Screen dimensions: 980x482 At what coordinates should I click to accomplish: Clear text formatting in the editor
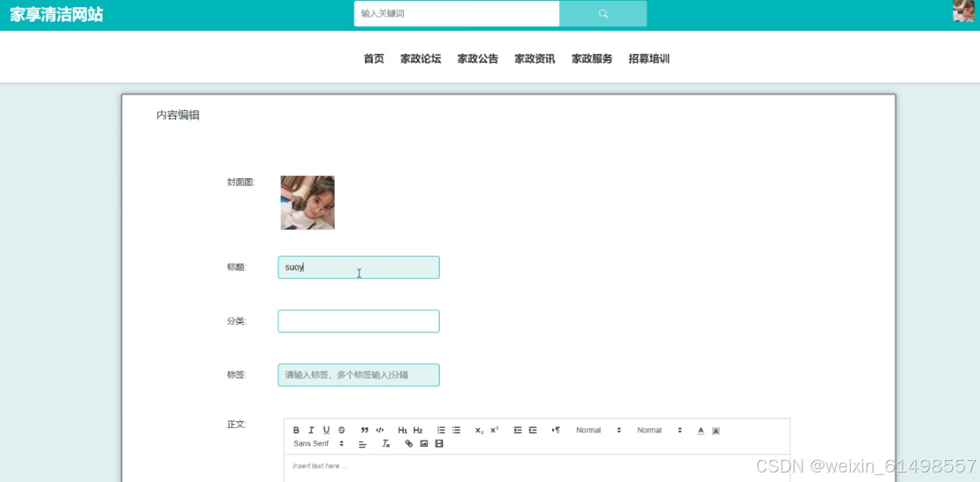[x=386, y=443]
